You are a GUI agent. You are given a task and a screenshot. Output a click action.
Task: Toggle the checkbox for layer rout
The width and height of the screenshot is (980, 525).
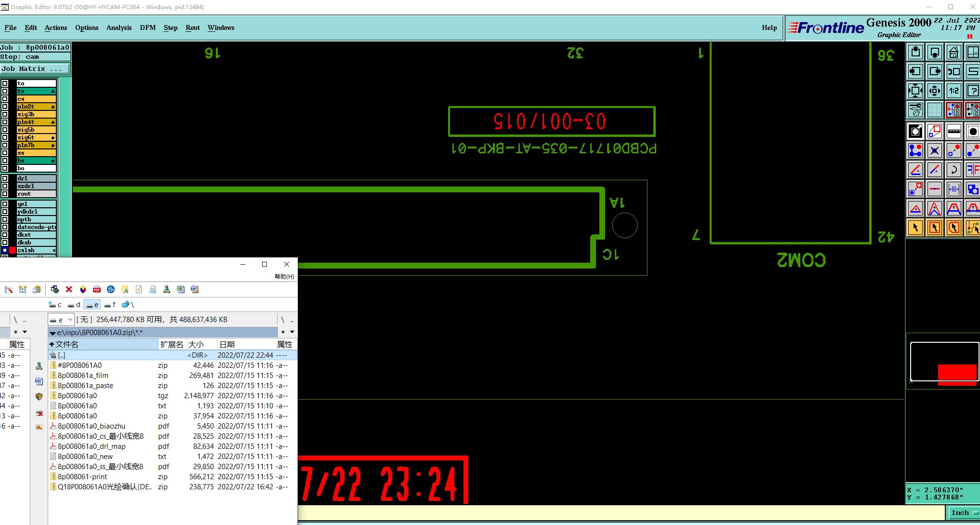pos(5,194)
